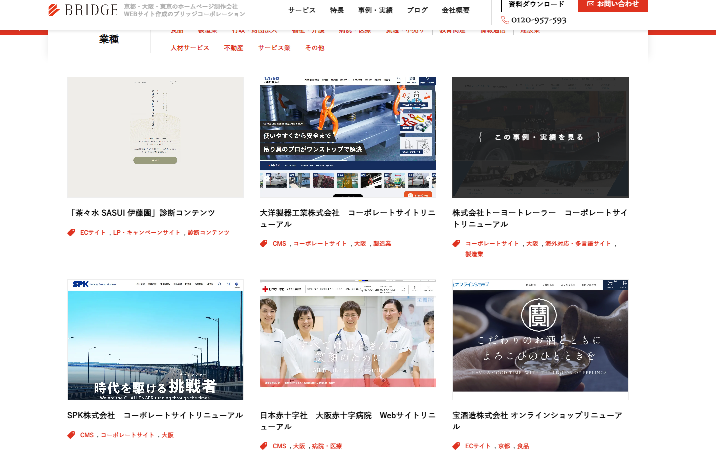Click tag icon under 宝酒造 project
This screenshot has width=716, height=451.
(457, 446)
